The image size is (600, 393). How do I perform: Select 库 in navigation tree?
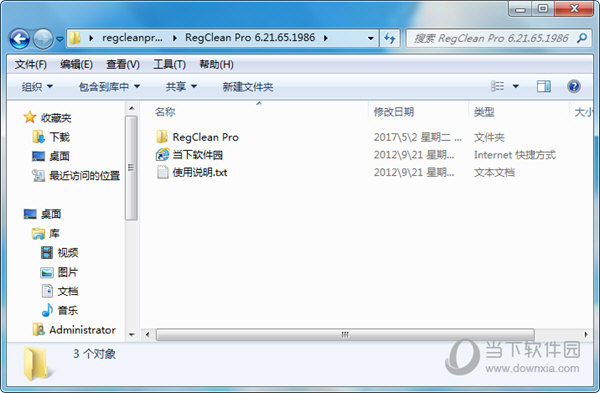tap(54, 233)
